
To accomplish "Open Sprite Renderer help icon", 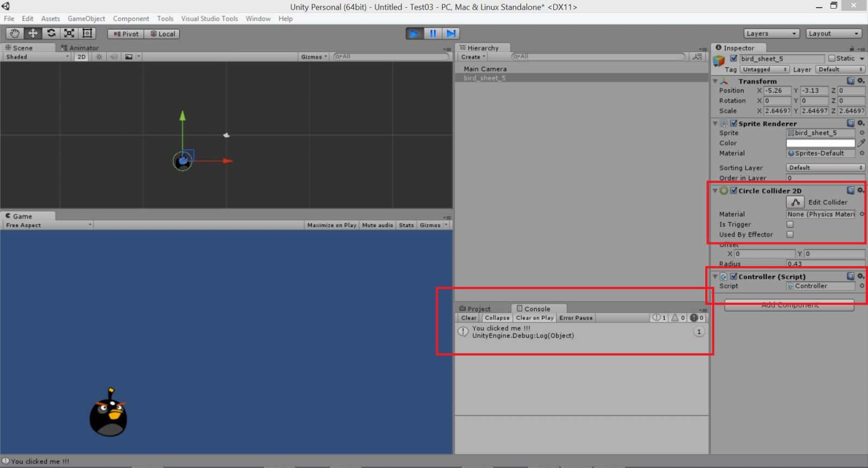I will click(851, 123).
